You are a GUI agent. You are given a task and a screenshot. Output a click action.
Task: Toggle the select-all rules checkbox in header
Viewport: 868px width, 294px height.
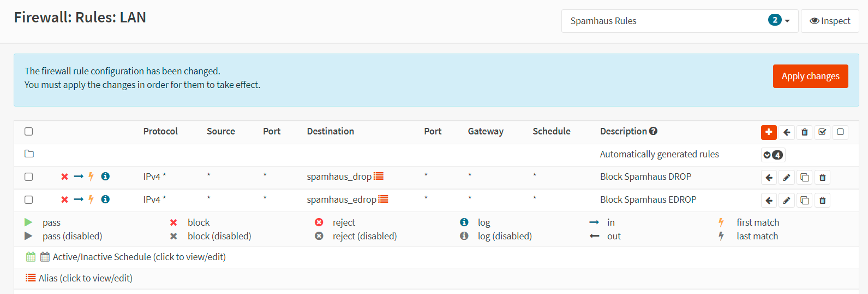[x=29, y=132]
